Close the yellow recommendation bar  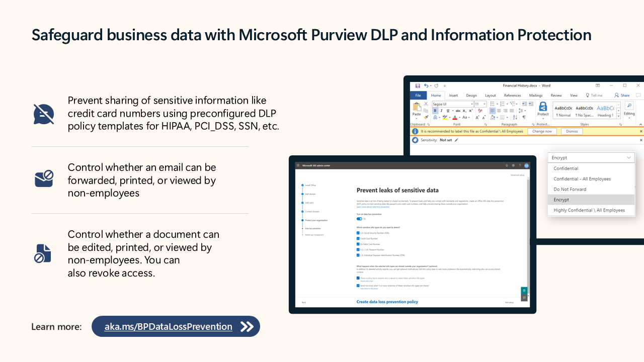(x=641, y=131)
